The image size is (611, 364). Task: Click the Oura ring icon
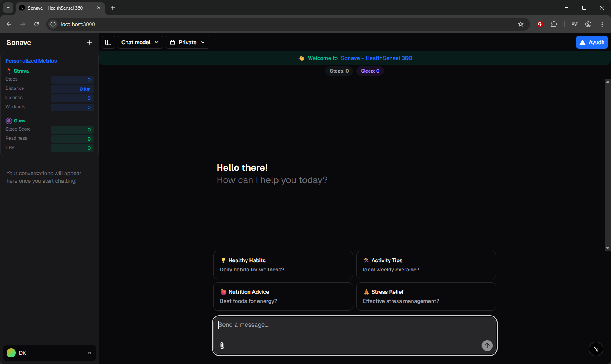pyautogui.click(x=9, y=121)
